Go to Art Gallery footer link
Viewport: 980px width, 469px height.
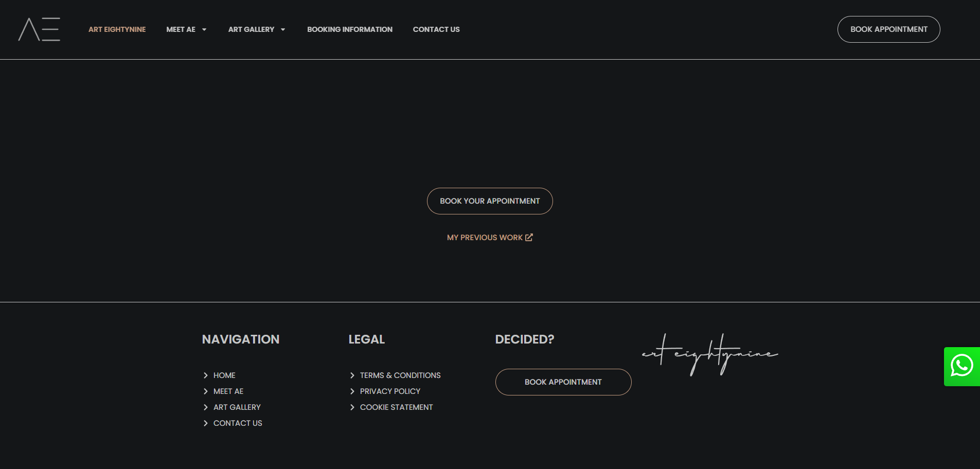(x=237, y=407)
